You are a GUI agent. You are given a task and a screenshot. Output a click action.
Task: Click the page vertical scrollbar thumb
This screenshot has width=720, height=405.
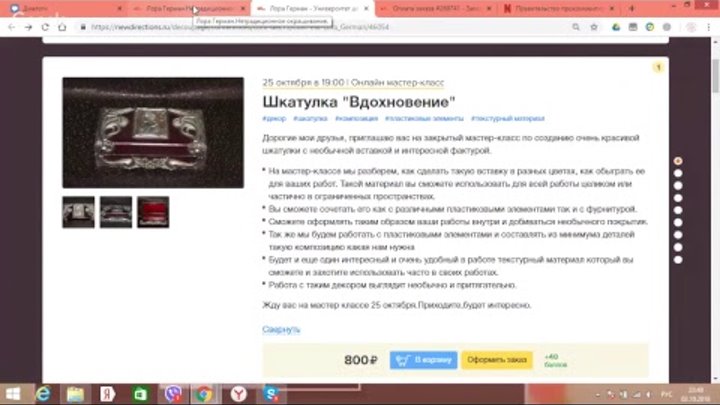pyautogui.click(x=715, y=76)
